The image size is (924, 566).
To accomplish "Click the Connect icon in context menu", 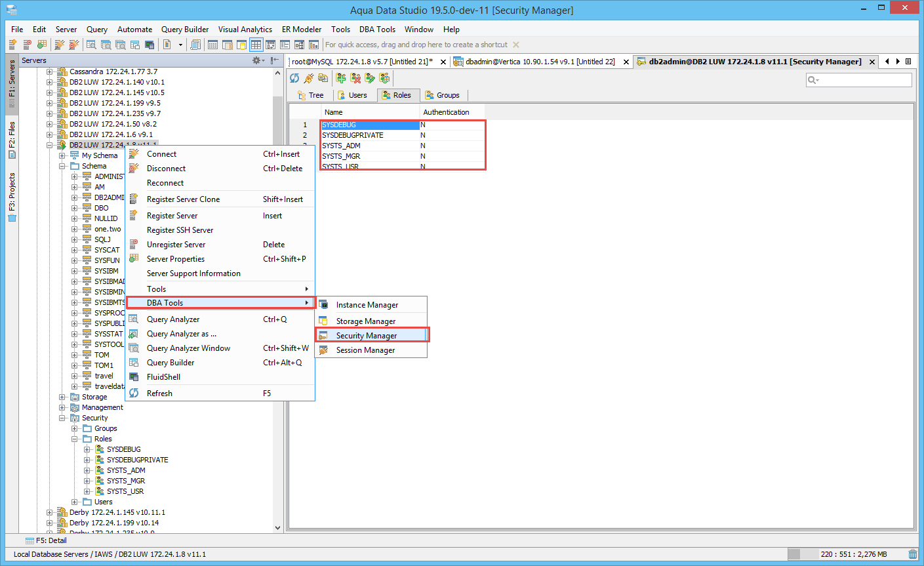I will (x=134, y=154).
